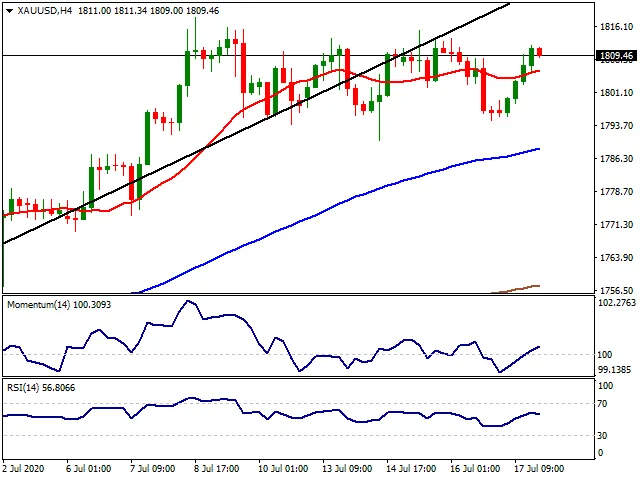
Task: Select the Momentum 100 level label
Action: [x=604, y=355]
